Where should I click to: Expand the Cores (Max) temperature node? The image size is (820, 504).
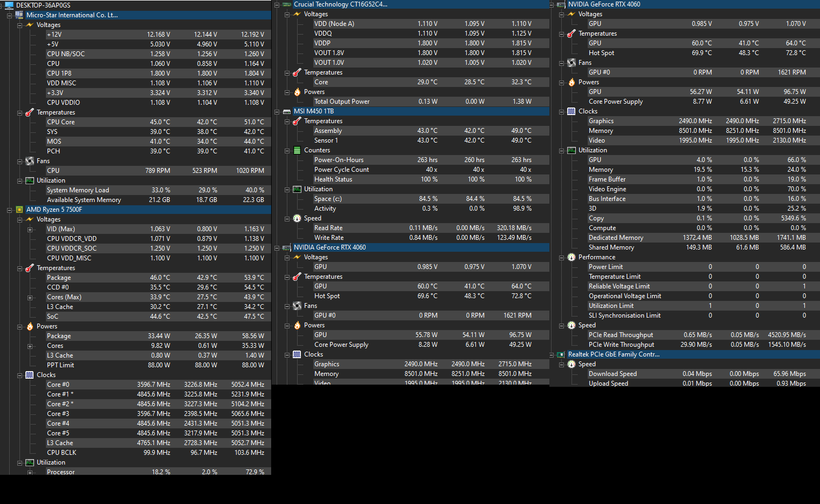30,298
